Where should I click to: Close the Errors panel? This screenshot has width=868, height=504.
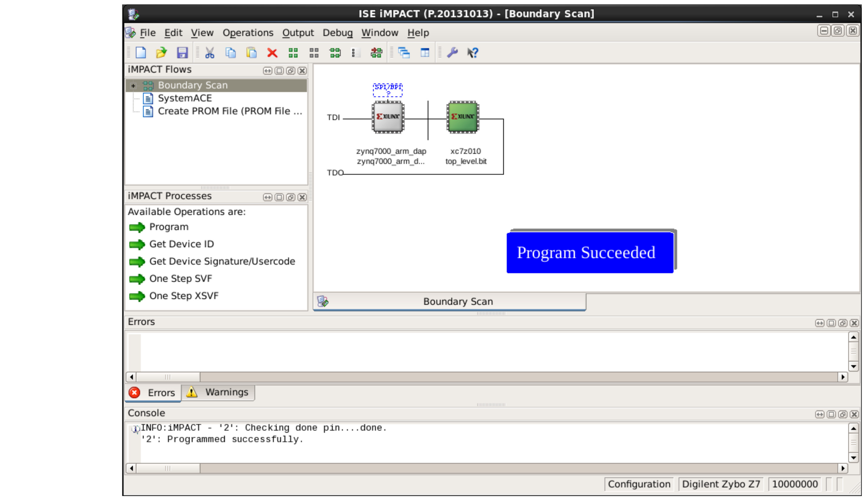click(854, 323)
